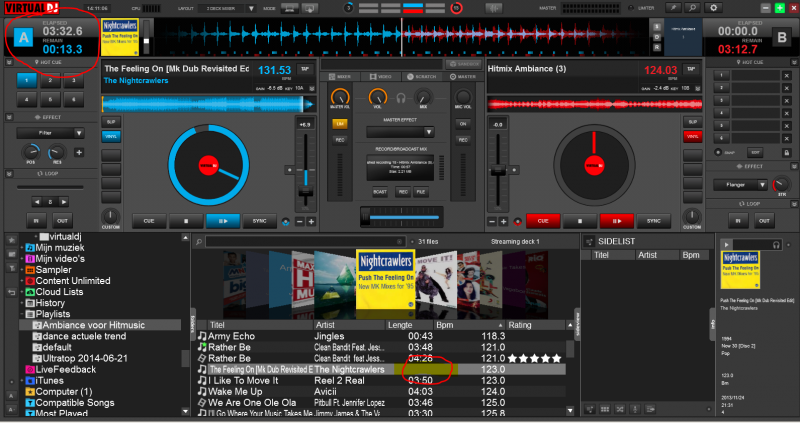Click deck B's pitch slider
Viewport: 800px width, 423px height.
tap(497, 171)
